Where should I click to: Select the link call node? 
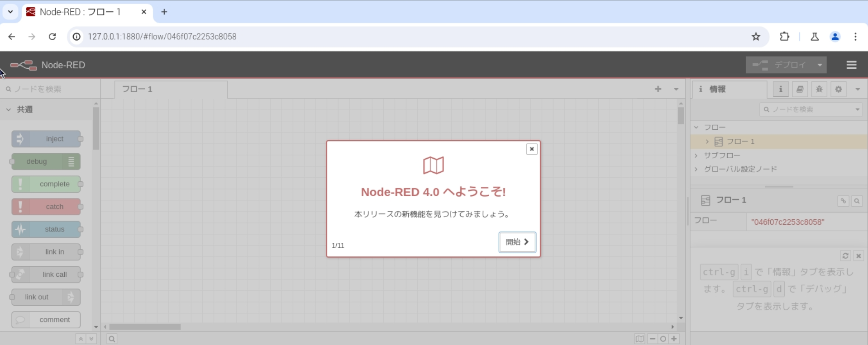46,274
